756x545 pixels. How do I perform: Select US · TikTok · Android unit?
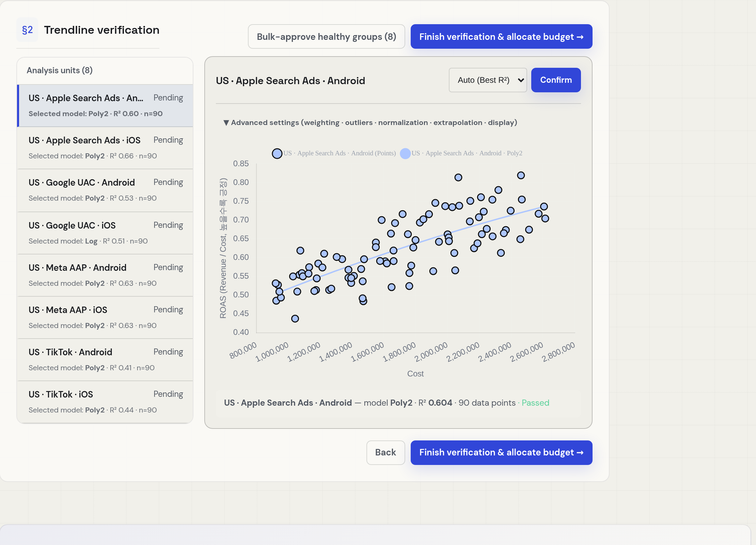[105, 360]
